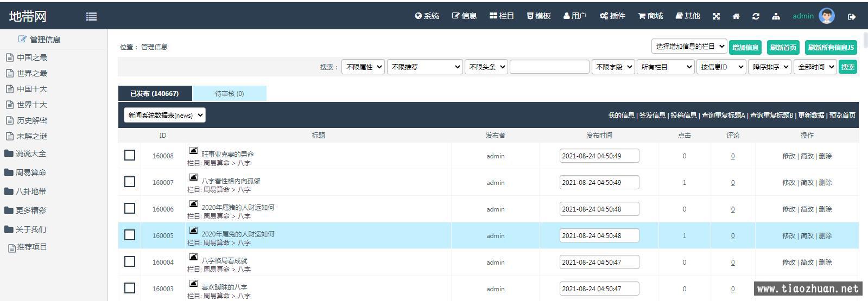This screenshot has height=301, width=868.
Task: Click the admin user avatar
Action: (x=826, y=16)
